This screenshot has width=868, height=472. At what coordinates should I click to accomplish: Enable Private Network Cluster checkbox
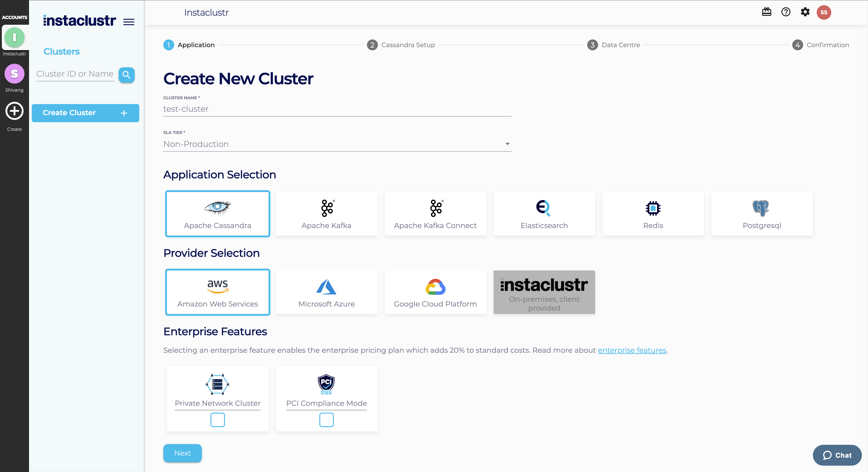[218, 420]
